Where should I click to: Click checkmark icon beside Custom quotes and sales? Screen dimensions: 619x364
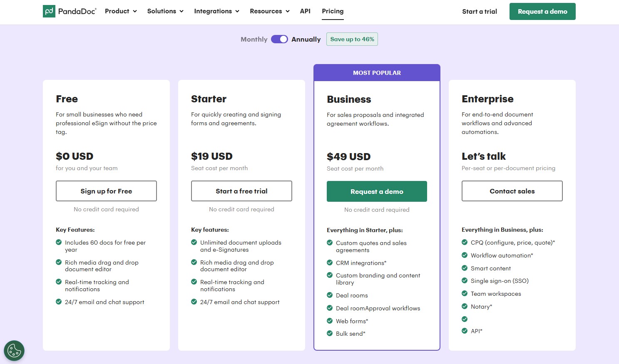330,243
